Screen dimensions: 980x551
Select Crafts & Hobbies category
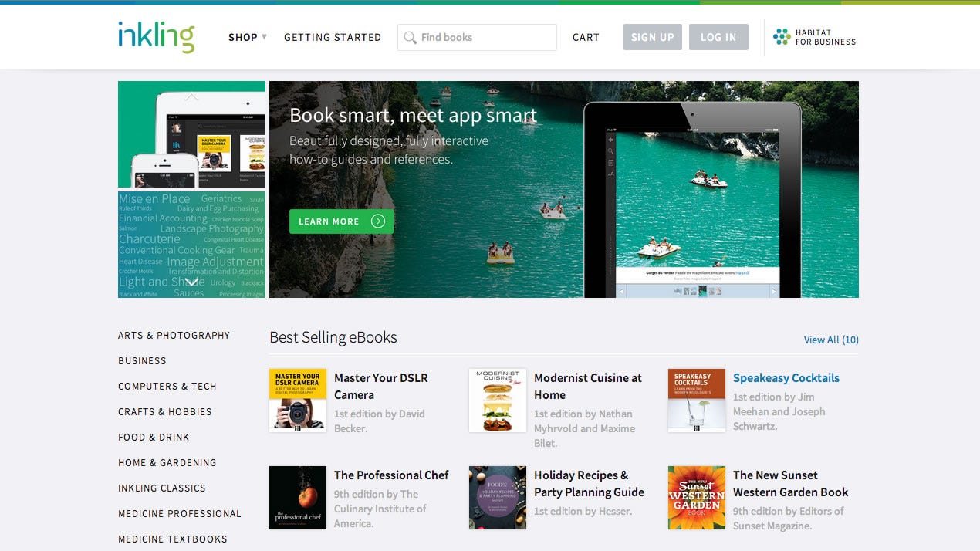click(x=165, y=411)
